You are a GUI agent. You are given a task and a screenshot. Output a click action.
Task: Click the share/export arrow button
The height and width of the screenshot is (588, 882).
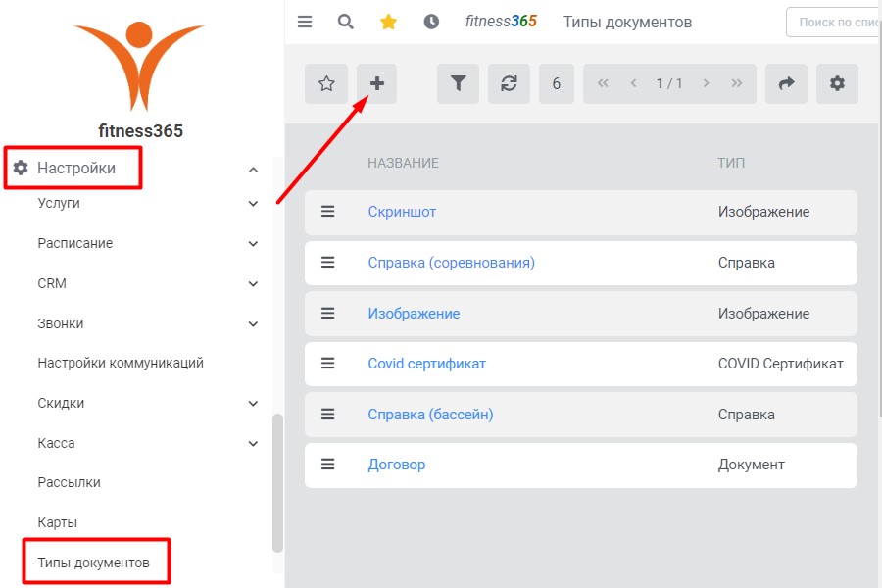point(786,84)
